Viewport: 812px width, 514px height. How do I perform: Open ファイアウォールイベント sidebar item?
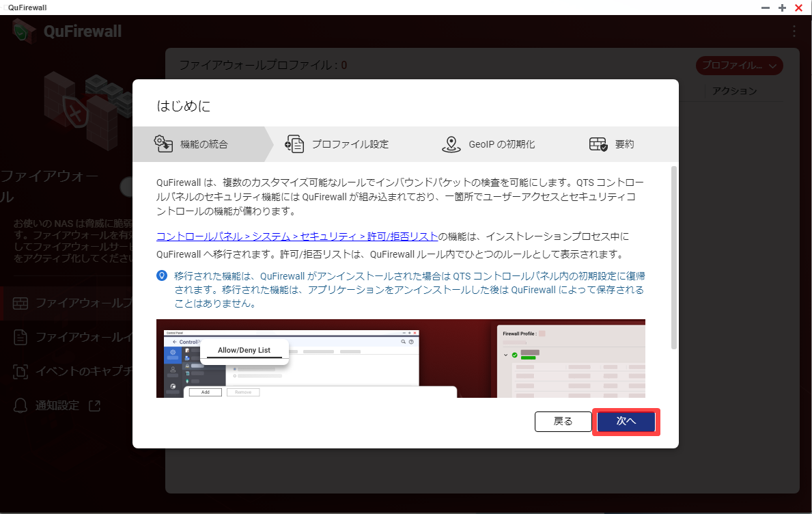click(66, 338)
